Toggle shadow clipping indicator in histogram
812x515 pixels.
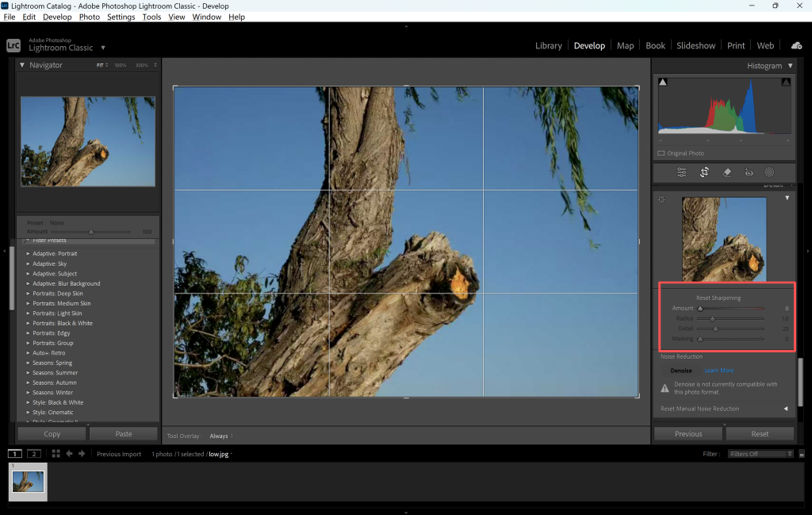pos(663,82)
